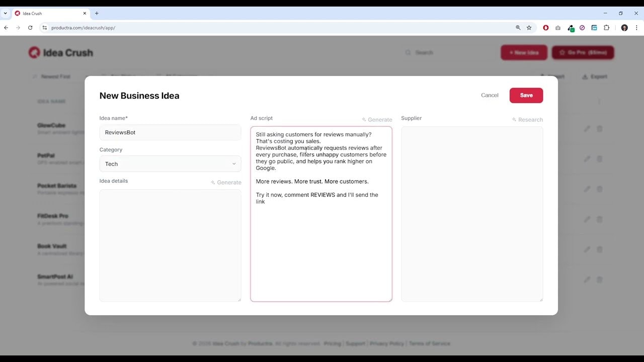Open the table column options three-dot icon

(599, 102)
